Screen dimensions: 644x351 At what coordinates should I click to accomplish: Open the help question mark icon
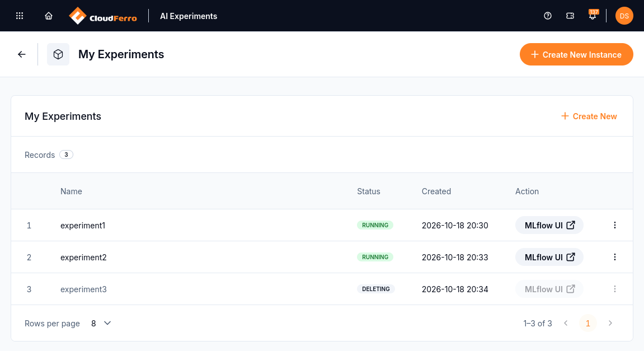pos(547,16)
